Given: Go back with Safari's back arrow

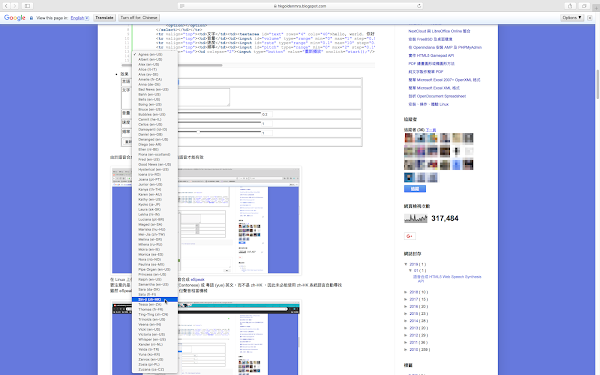Looking at the screenshot, I should click(x=6, y=6).
